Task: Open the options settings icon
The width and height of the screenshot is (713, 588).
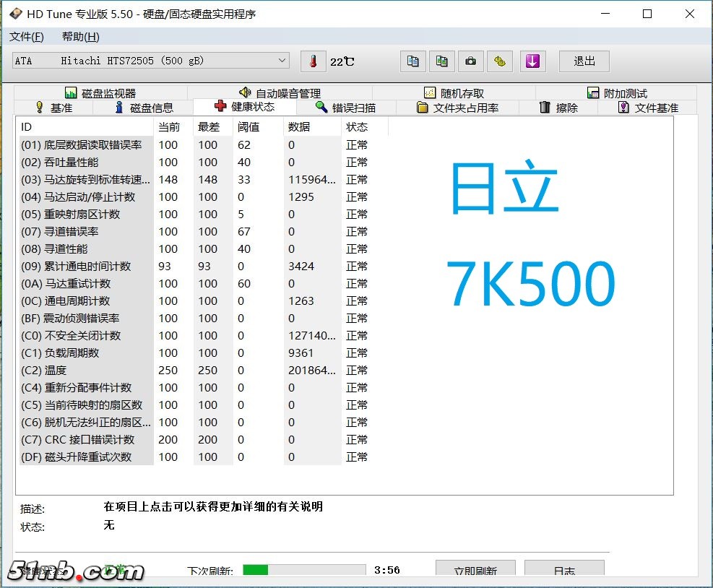Action: tap(499, 61)
